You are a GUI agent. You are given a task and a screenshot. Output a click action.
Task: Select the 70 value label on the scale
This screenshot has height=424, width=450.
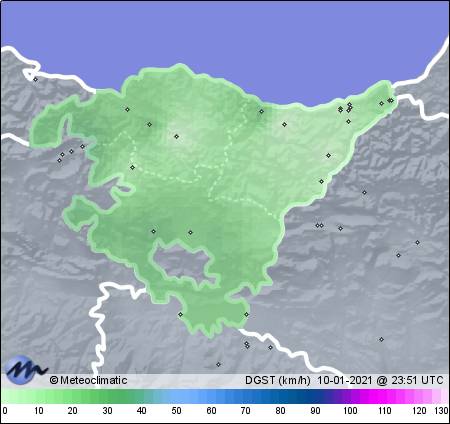246,411
